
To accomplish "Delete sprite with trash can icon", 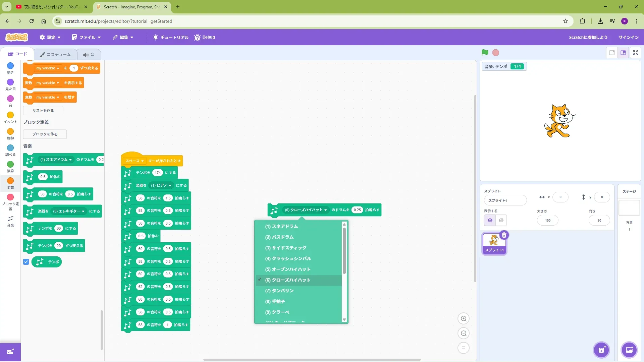I will pos(504,235).
